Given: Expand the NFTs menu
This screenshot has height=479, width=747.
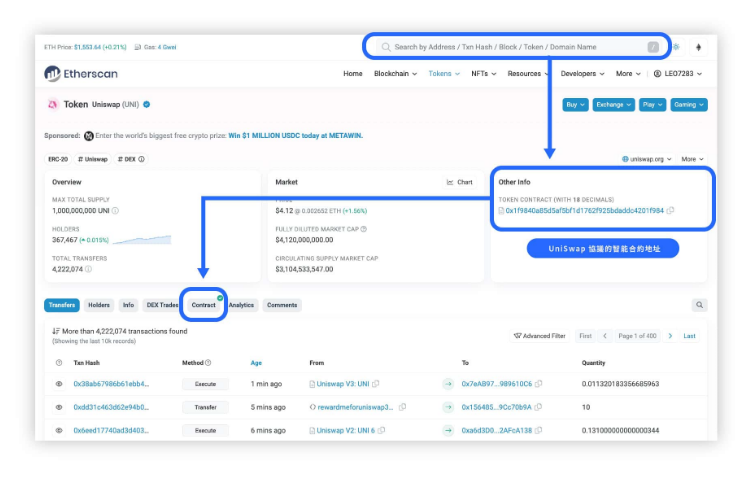Looking at the screenshot, I should [x=484, y=74].
